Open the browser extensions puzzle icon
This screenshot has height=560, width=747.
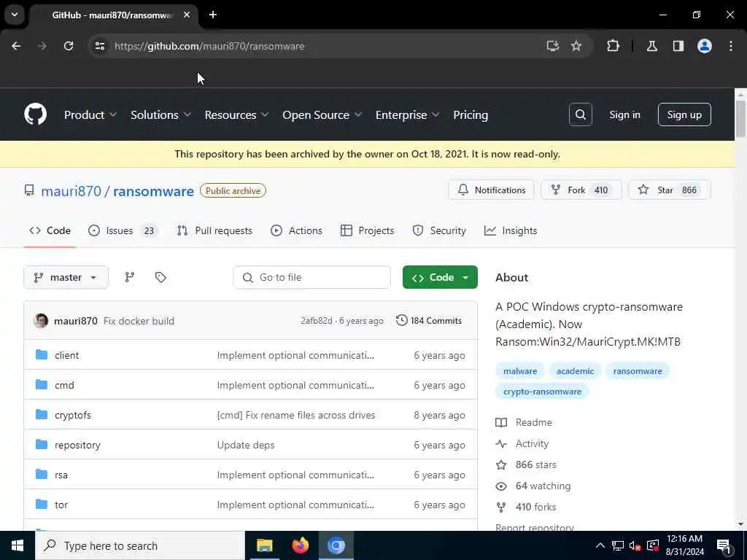tap(613, 46)
